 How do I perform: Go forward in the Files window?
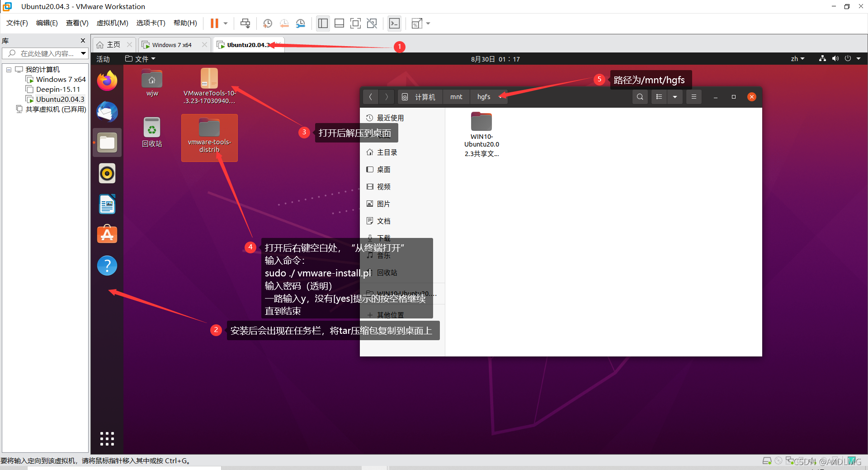pos(386,97)
